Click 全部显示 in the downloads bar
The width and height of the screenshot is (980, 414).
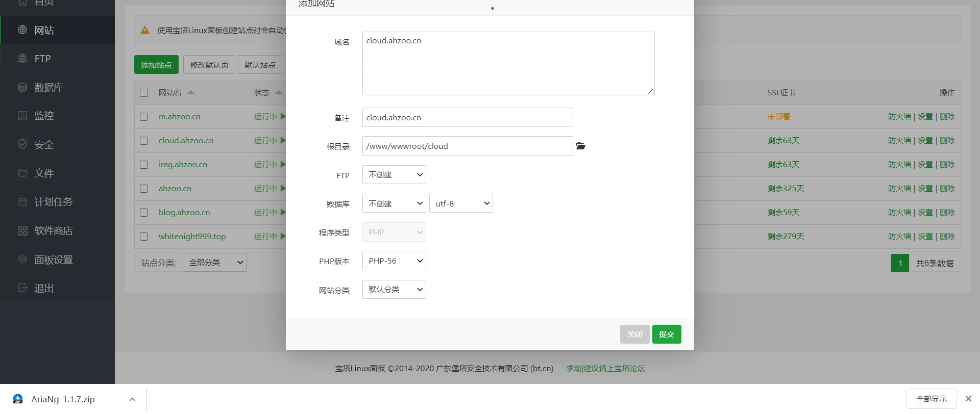932,399
